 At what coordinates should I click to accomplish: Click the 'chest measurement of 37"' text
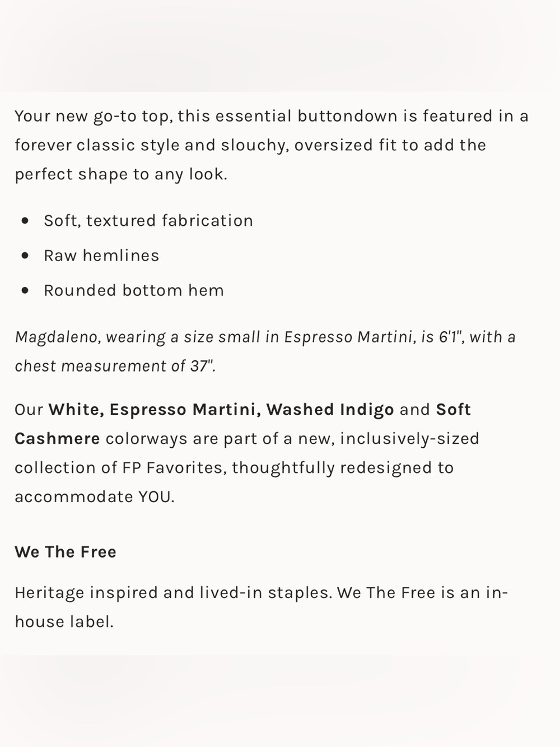[x=114, y=366]
